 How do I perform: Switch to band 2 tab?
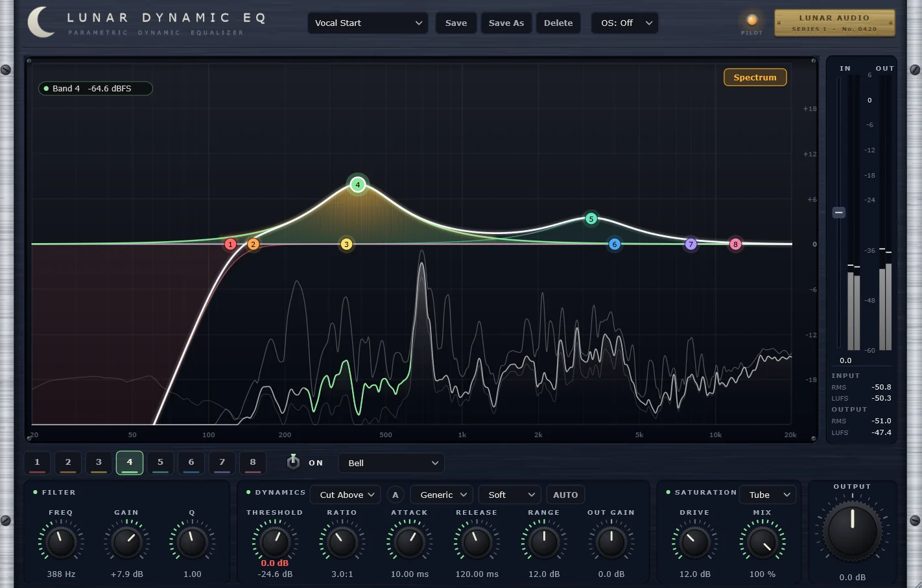[68, 463]
